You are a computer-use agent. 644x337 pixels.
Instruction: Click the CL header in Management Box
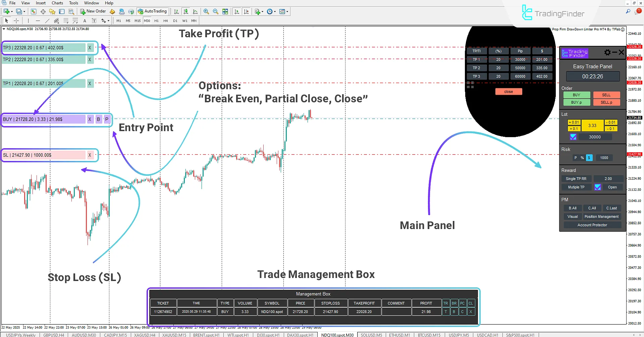tap(471, 303)
